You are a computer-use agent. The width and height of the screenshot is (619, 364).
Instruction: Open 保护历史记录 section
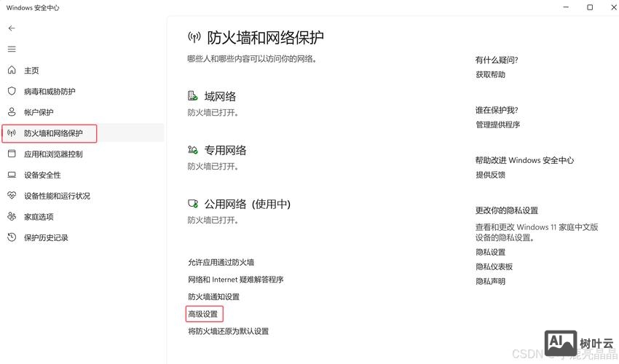tap(46, 237)
